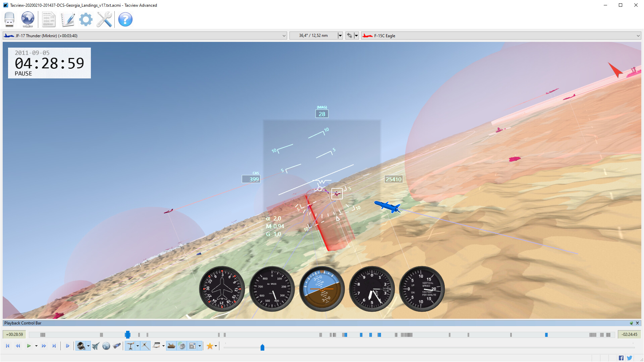Open the online network features globe icon
The image size is (644, 362).
click(x=28, y=19)
